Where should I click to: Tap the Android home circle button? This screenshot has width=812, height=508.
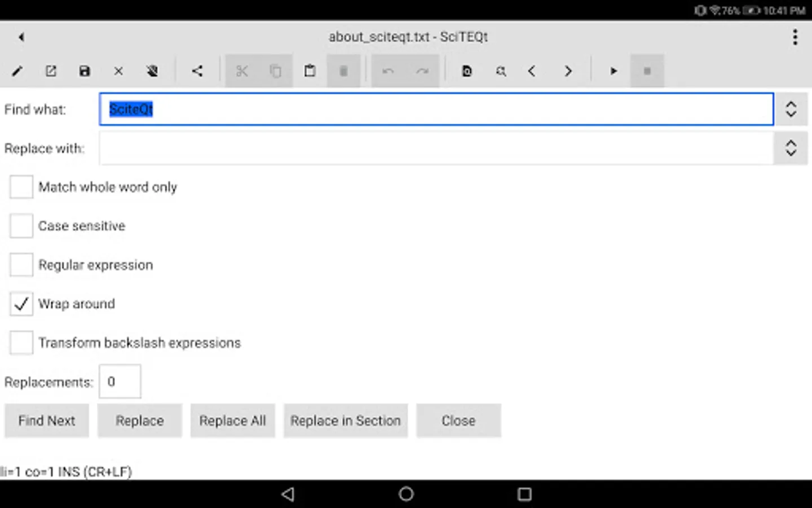tap(406, 494)
